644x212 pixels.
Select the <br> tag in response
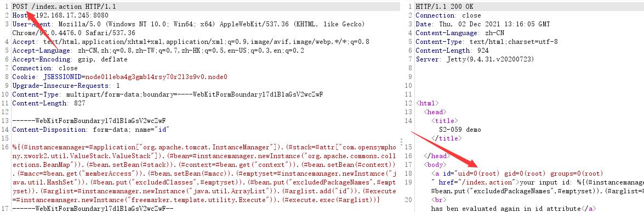pos(438,200)
